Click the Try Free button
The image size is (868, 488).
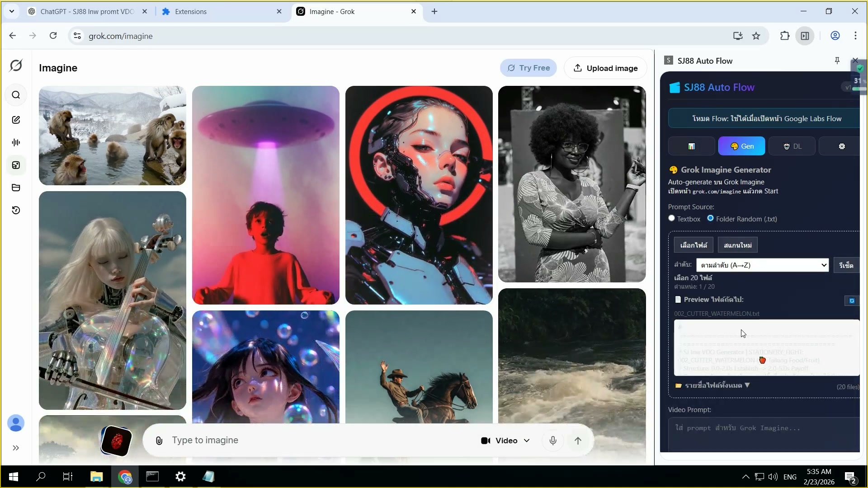click(528, 68)
